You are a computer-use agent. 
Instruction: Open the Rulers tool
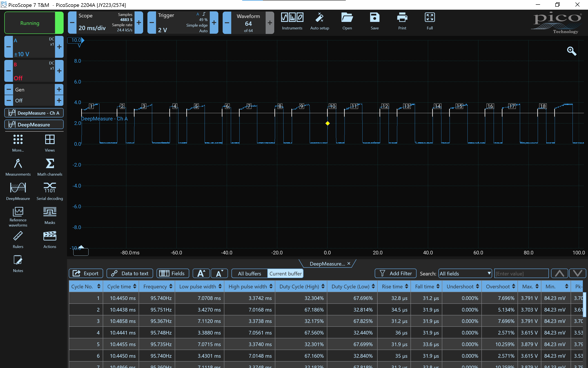[x=18, y=239]
